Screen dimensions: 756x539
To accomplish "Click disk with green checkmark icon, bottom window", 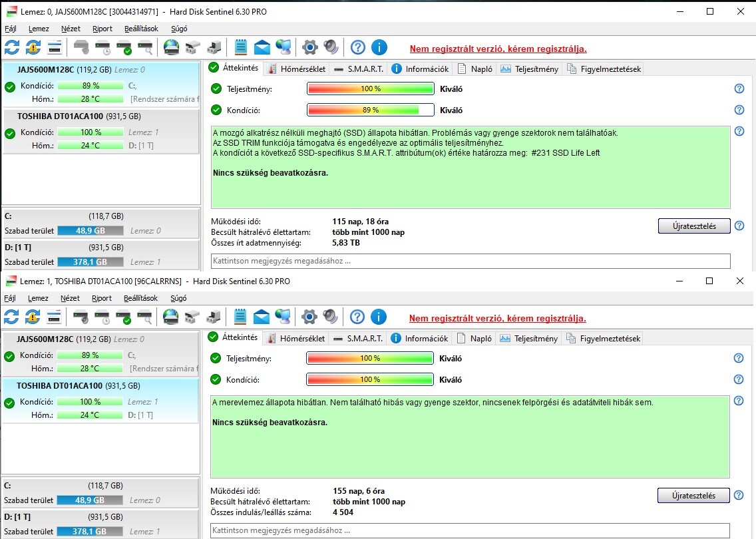I will 123,317.
